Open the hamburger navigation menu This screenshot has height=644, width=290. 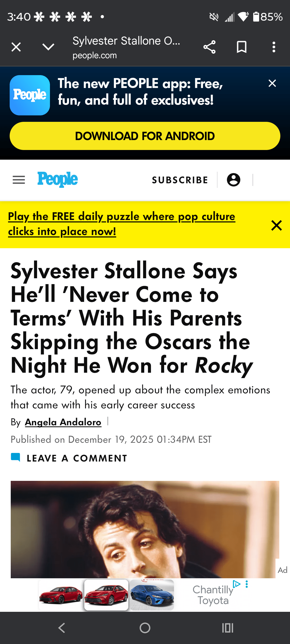coord(19,180)
